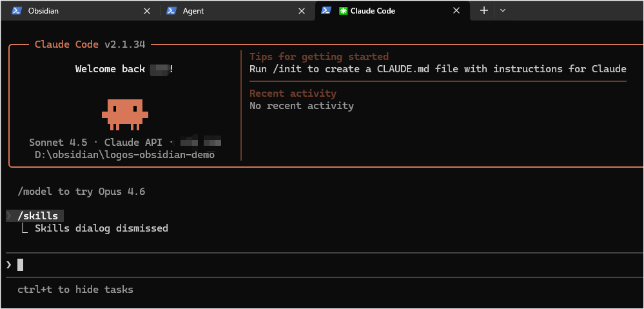Open a new terminal tab with the plus button
Screen dimensions: 644x309
pyautogui.click(x=484, y=11)
